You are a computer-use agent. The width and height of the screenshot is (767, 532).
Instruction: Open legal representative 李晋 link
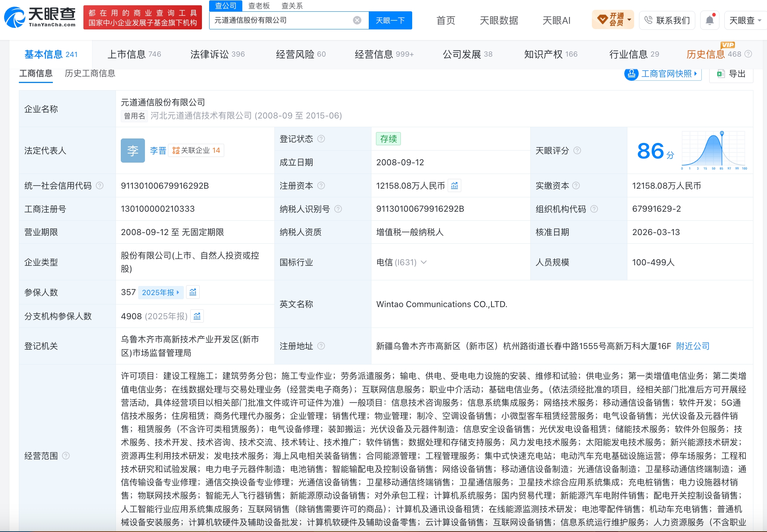158,151
